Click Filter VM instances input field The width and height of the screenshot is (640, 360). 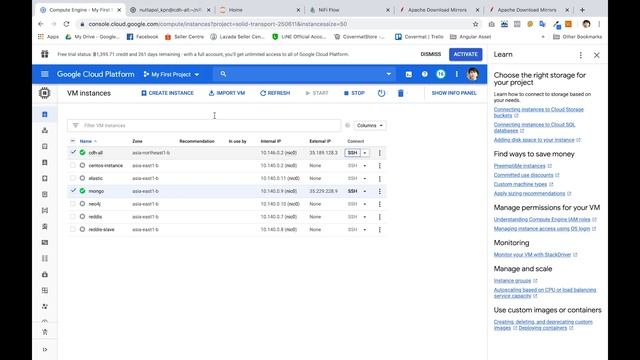pos(204,125)
